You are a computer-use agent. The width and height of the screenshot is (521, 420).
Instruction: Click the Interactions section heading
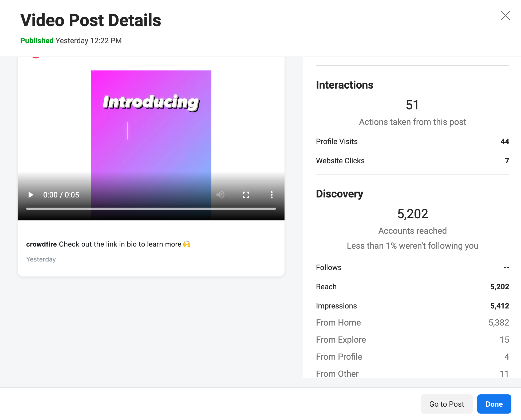pos(345,85)
